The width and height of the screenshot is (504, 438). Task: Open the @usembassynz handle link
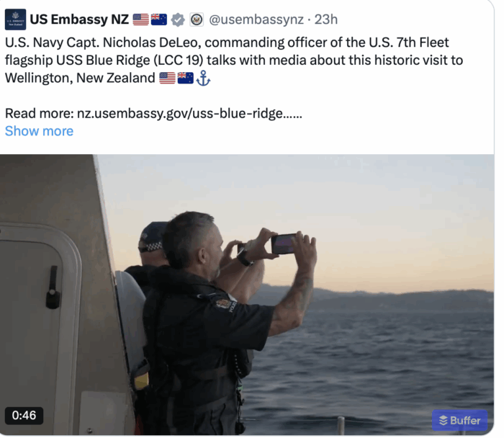point(256,19)
